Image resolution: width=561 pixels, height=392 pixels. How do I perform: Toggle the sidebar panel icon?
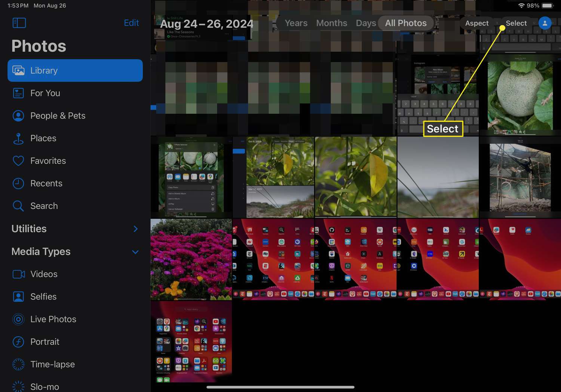[x=19, y=23]
